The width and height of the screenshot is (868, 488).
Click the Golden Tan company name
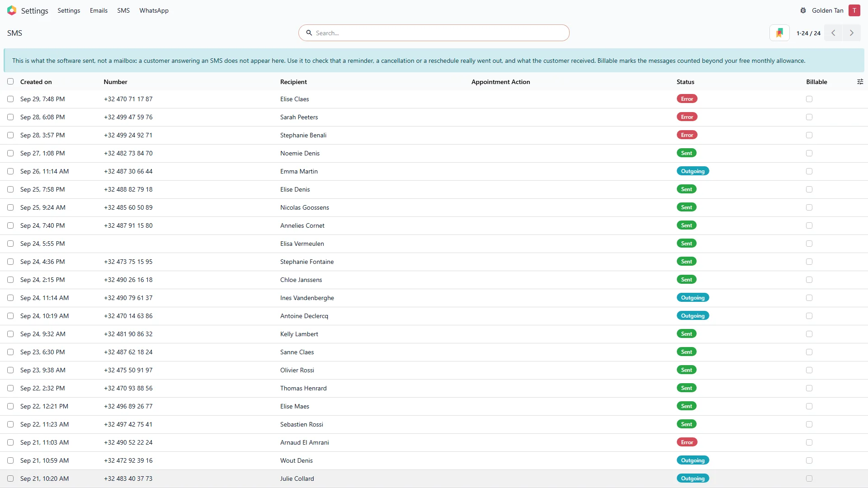pyautogui.click(x=827, y=10)
